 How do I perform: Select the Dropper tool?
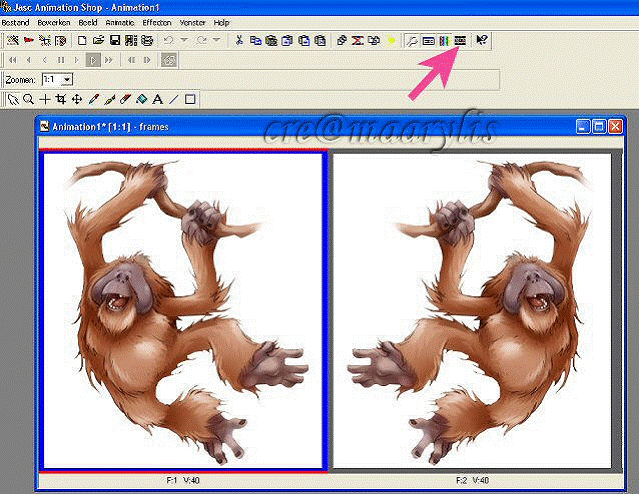tap(93, 99)
